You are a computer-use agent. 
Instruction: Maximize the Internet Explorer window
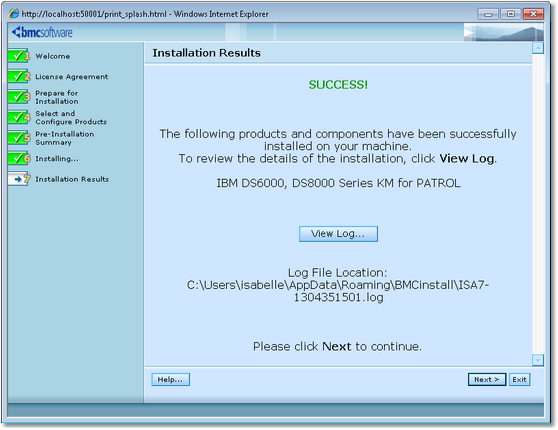[x=510, y=14]
